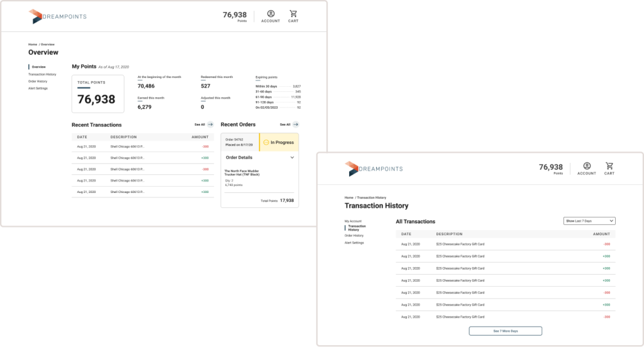Click DreamPoints logo on Overview page
The height and width of the screenshot is (347, 644).
coord(57,16)
